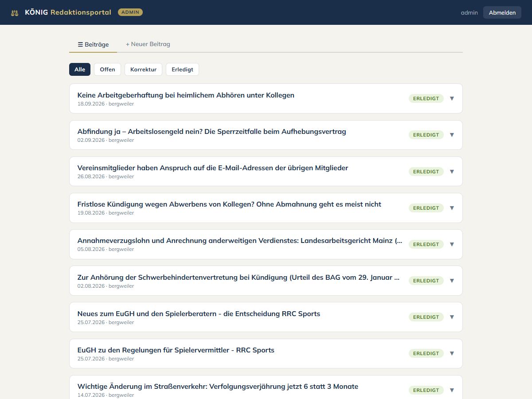Click date line '18.09.2026 · bergweiler'

106,104
